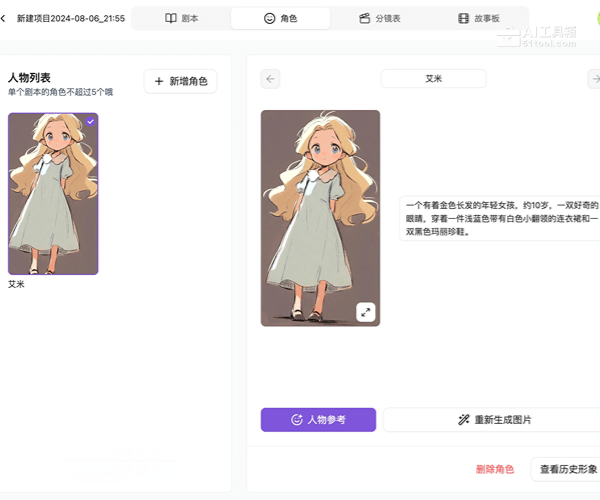Click the plus icon in 新增角色
This screenshot has height=500, width=600.
tap(159, 81)
